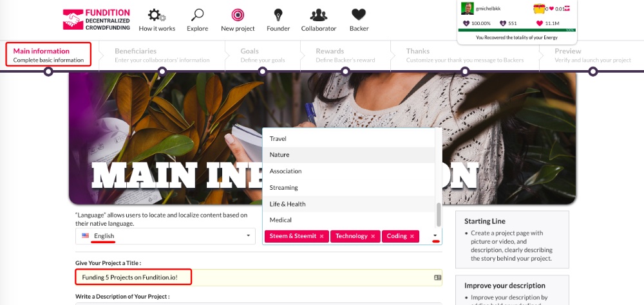Click the Starting Line heading

485,221
